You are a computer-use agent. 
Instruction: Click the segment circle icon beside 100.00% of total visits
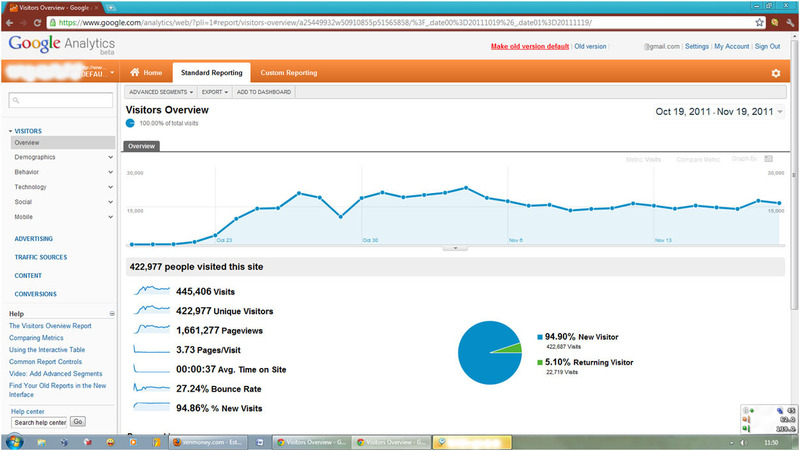(130, 123)
